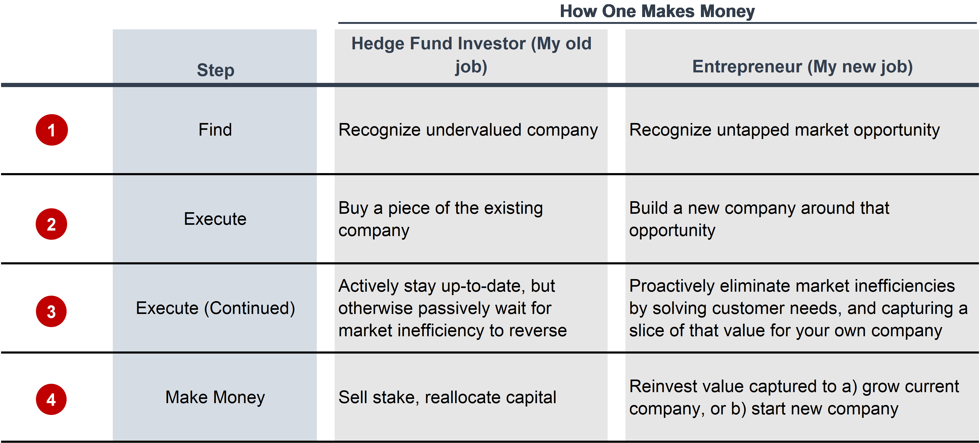This screenshot has height=443, width=980.
Task: Click 'Recognize undervalued company' text
Action: [468, 130]
